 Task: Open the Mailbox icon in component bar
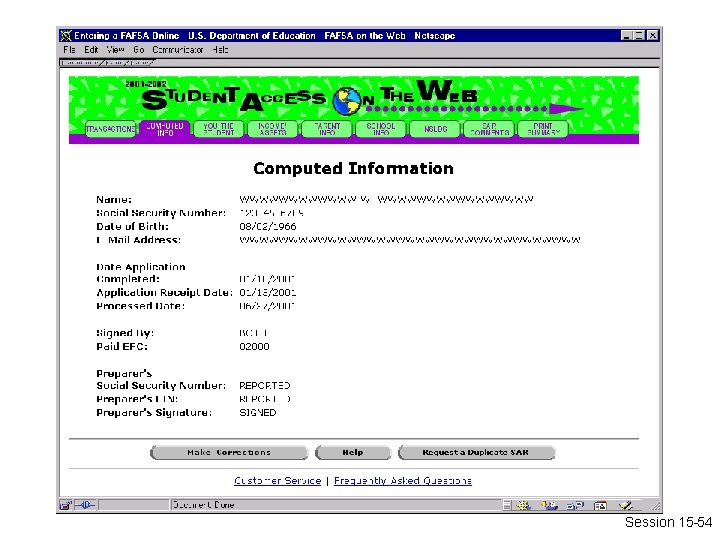click(549, 505)
